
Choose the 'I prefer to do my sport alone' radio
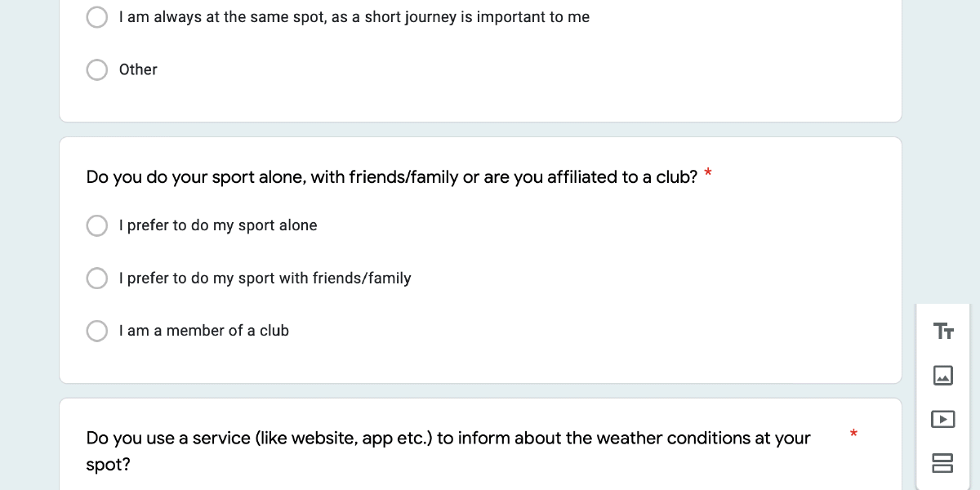97,226
